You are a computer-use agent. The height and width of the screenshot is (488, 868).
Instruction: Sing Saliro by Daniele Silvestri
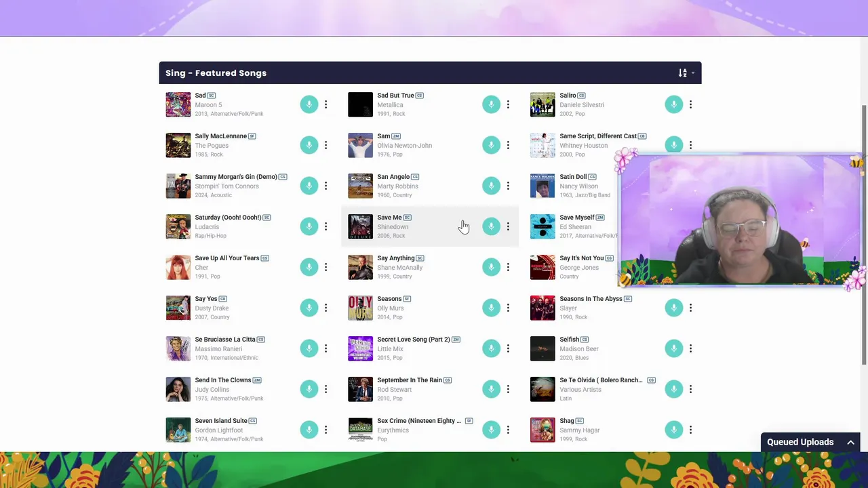[673, 104]
